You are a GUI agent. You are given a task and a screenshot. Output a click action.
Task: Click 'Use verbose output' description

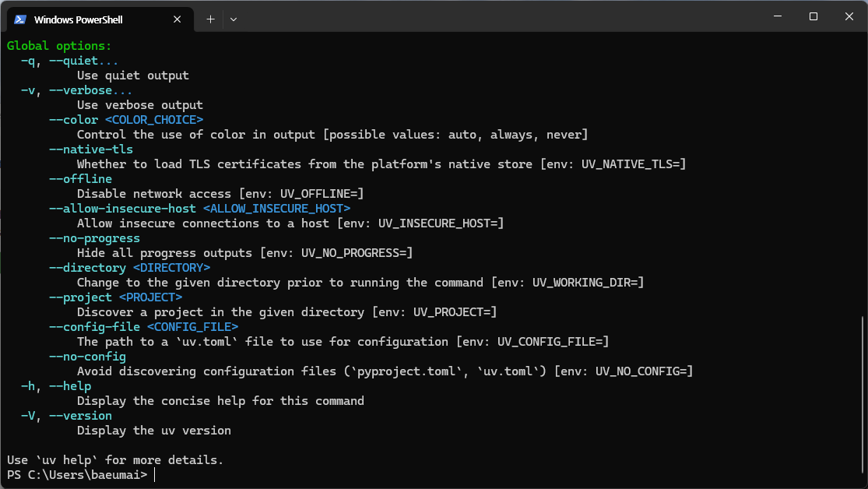tap(140, 105)
